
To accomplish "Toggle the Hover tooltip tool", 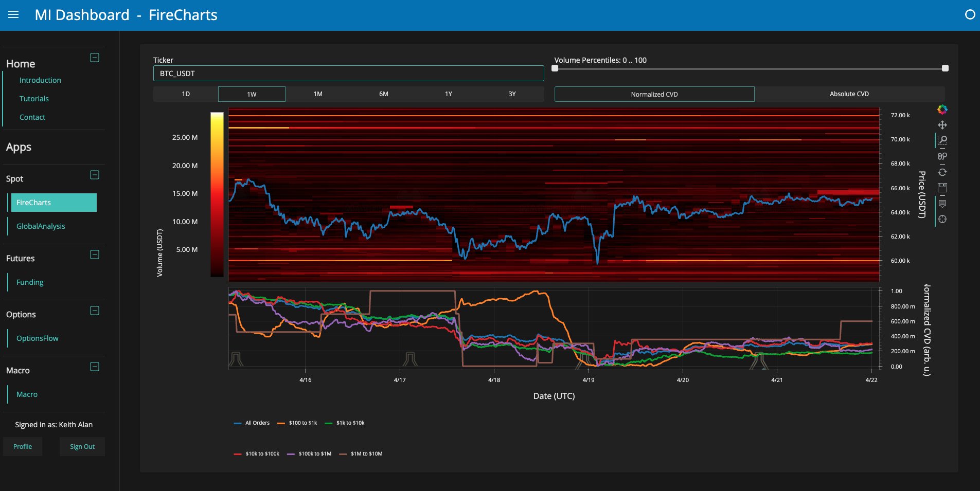I will click(x=942, y=204).
